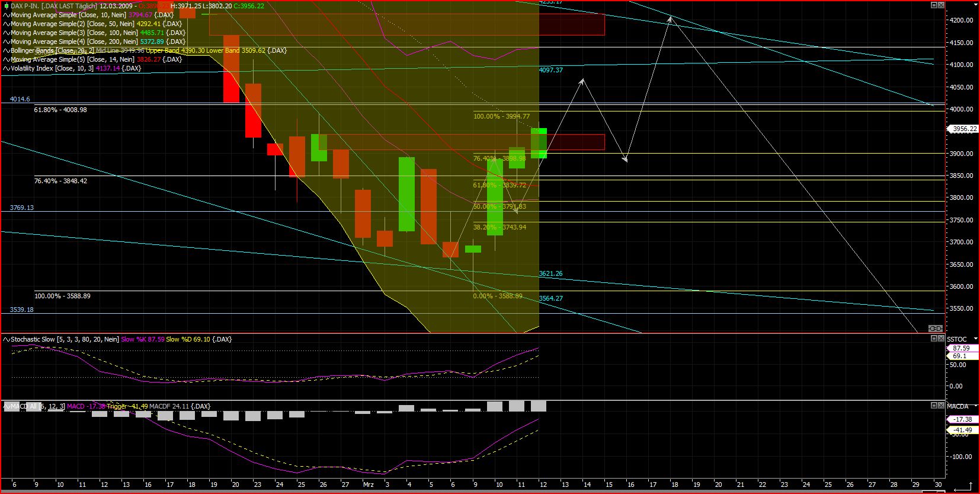This screenshot has width=980, height=494.
Task: Click date 30 on the time axis
Action: (x=937, y=485)
